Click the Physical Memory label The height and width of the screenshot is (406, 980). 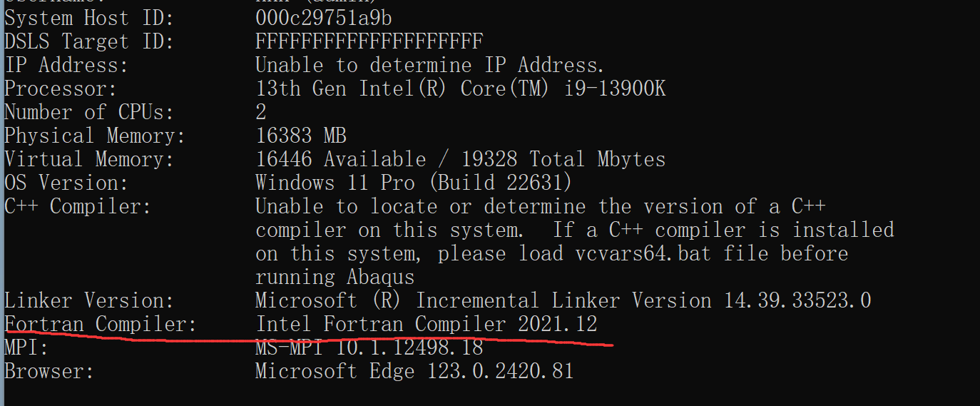tap(95, 136)
